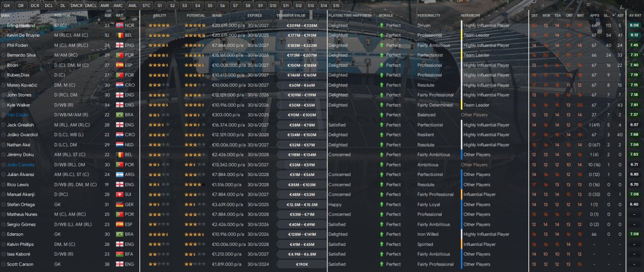The width and height of the screenshot is (644, 272).
Task: Open Yan Couto's player profile
Action: coord(17,115)
